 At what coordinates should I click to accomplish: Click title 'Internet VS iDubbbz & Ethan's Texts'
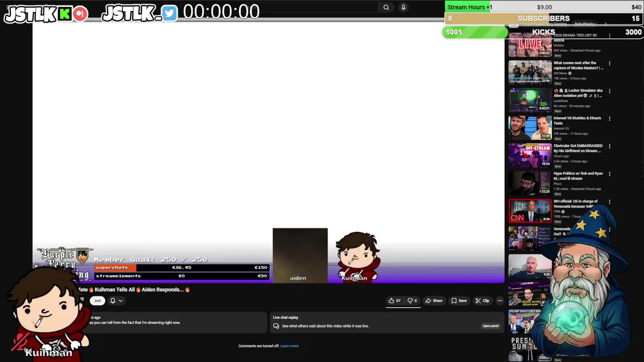coord(577,121)
